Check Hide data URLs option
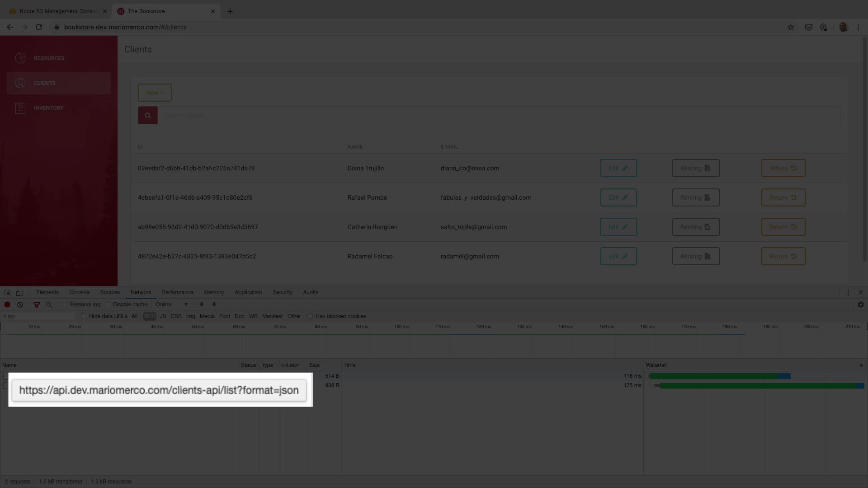Screen dimensions: 868x488 pos(84,316)
